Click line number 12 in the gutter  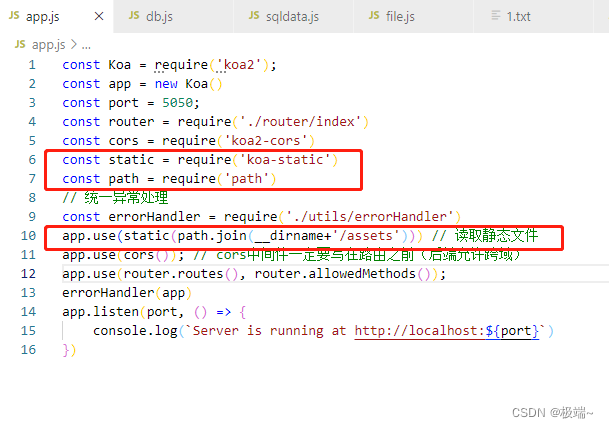(x=28, y=274)
